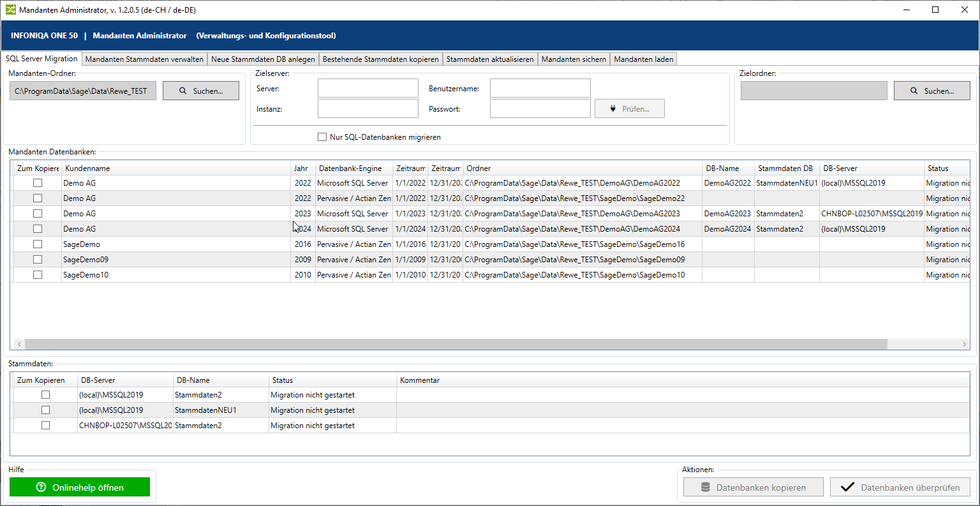
Task: Enable Nur SQL-Datenbanken migrieren checkbox
Action: (x=322, y=137)
